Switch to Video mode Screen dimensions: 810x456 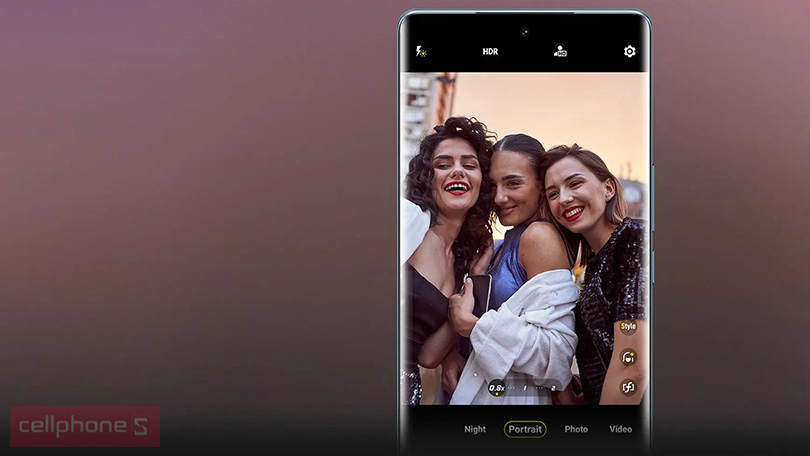(620, 429)
